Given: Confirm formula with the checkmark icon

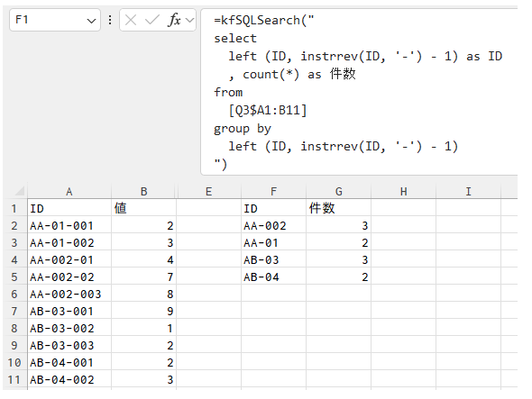Looking at the screenshot, I should pos(152,21).
